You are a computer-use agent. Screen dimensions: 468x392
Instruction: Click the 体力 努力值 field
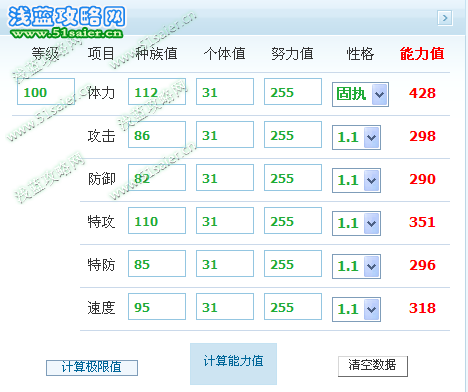point(293,92)
